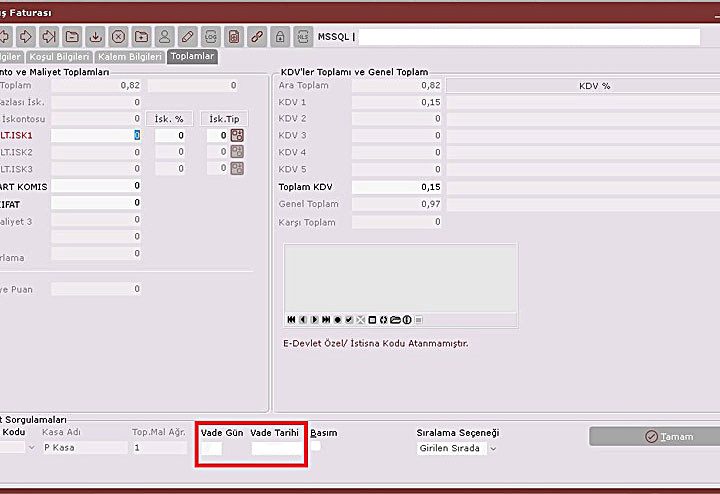This screenshot has height=494, width=720.
Task: Click the padlock toolbar icon
Action: pos(280,37)
